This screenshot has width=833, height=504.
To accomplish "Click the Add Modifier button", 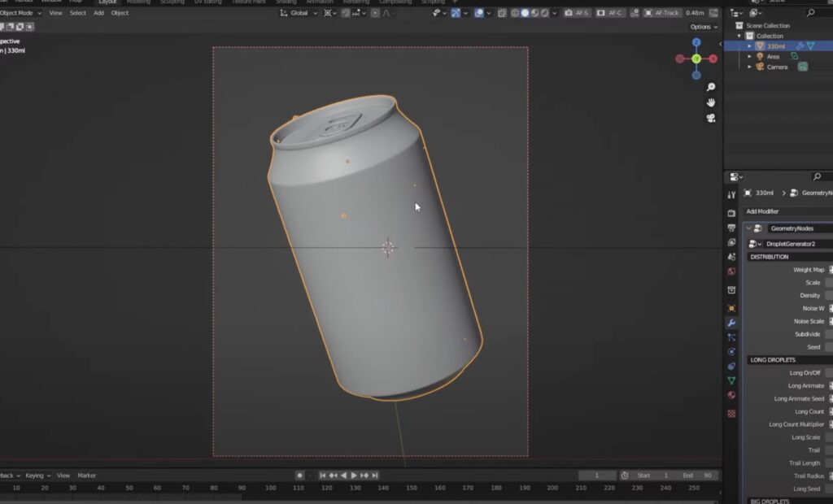I will (787, 211).
